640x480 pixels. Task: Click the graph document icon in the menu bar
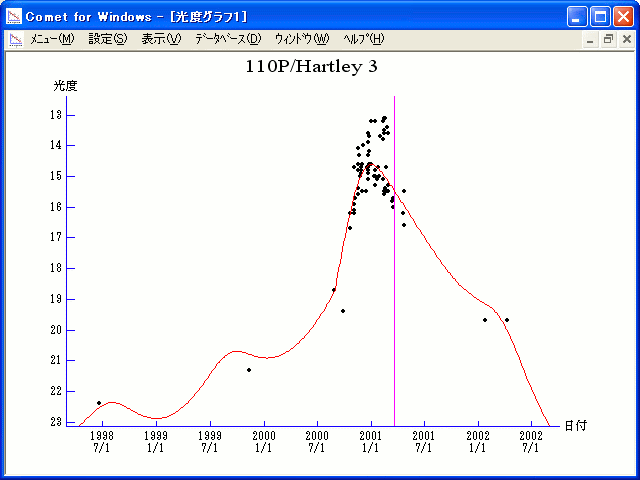(15, 39)
